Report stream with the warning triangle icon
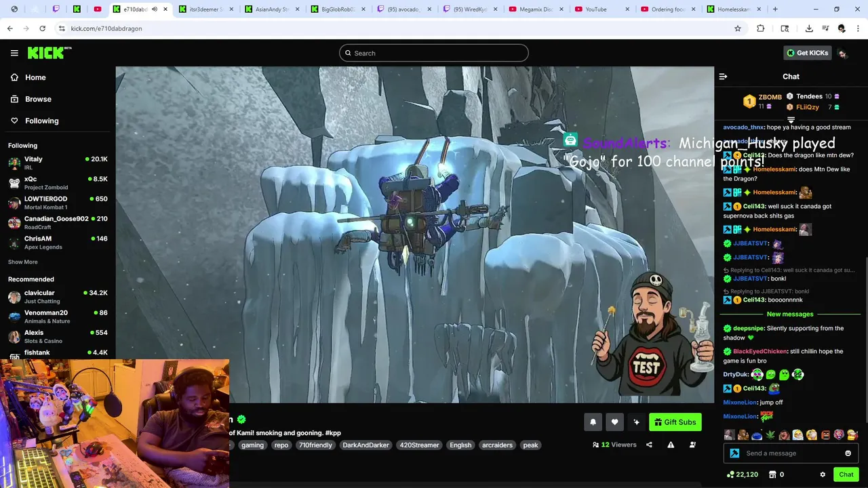This screenshot has height=488, width=868. click(x=671, y=445)
